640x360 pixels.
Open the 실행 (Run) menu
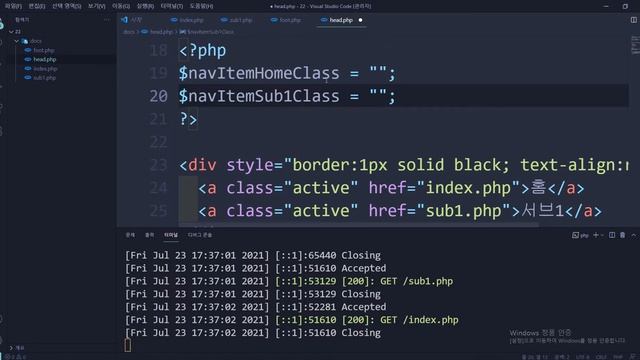145,6
